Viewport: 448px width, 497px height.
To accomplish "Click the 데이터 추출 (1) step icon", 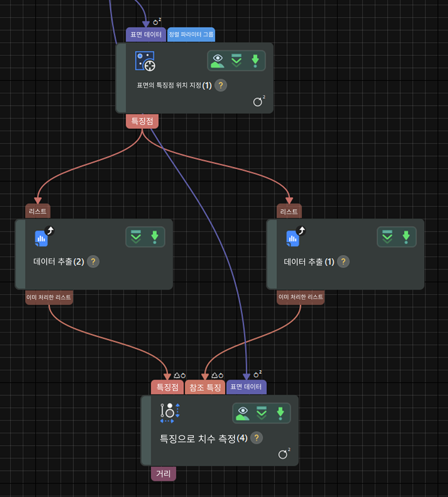I will pos(296,236).
